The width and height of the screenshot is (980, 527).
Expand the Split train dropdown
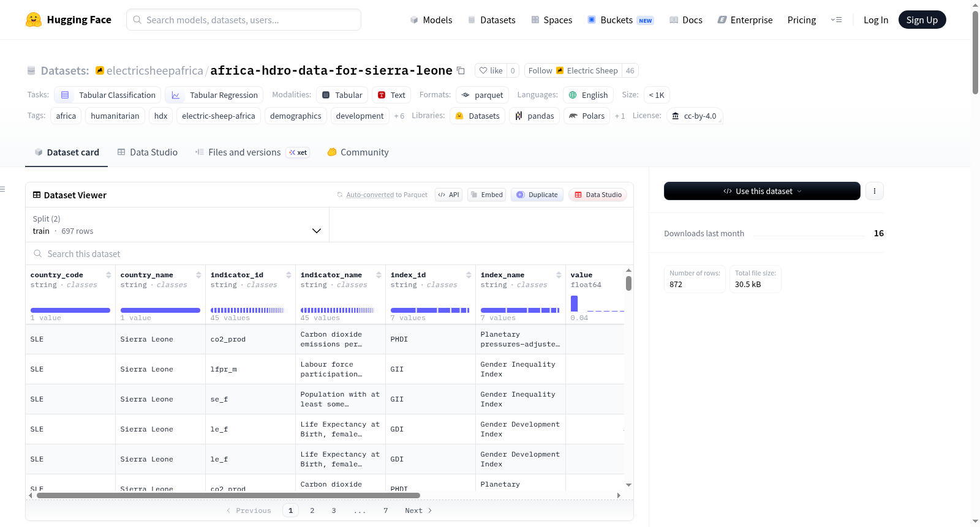177,225
